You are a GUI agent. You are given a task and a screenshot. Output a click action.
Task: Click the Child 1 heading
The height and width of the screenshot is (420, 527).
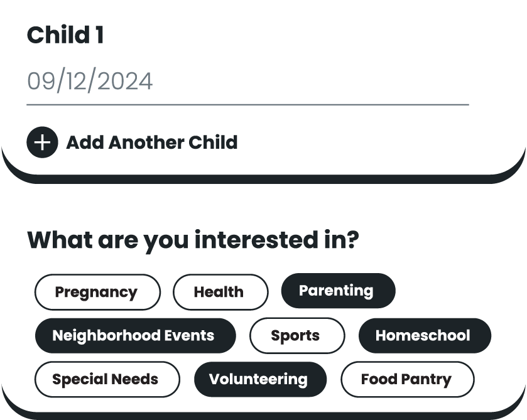65,36
